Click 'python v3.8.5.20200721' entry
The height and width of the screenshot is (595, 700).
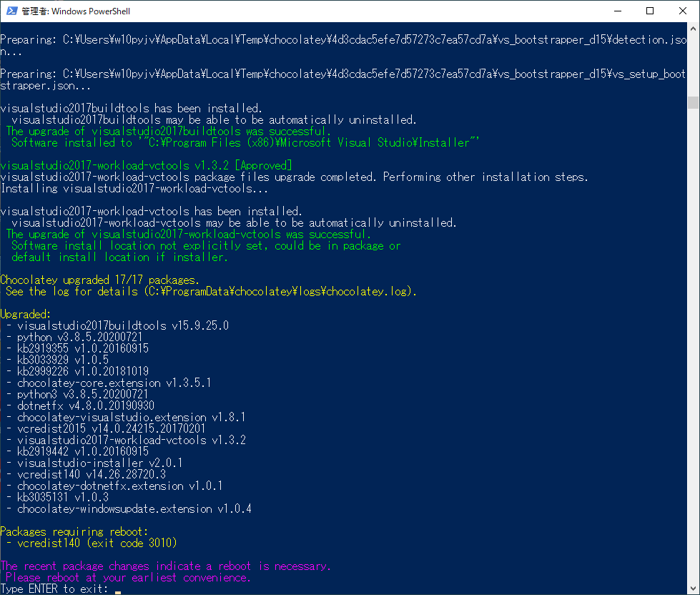(x=79, y=337)
